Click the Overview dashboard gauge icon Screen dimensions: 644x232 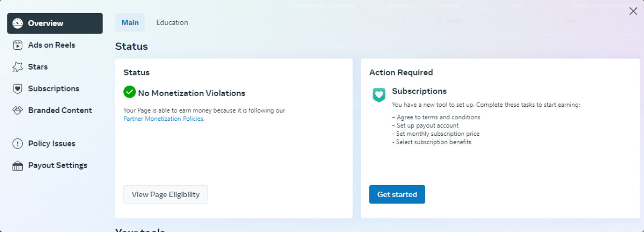(18, 23)
